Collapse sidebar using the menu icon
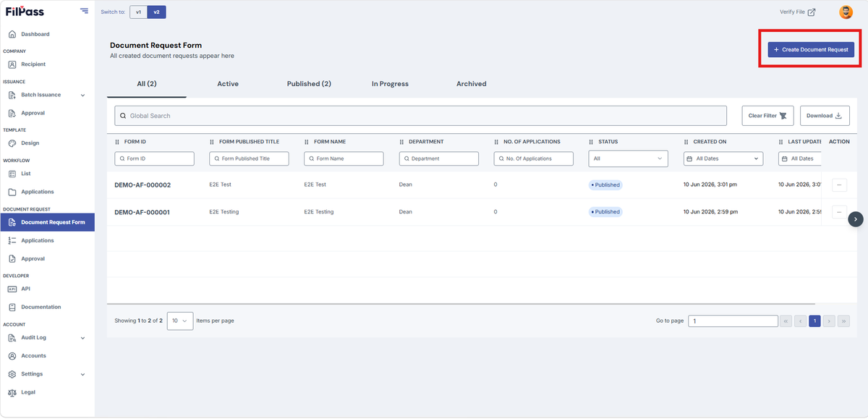Image resolution: width=868 pixels, height=419 pixels. point(85,11)
